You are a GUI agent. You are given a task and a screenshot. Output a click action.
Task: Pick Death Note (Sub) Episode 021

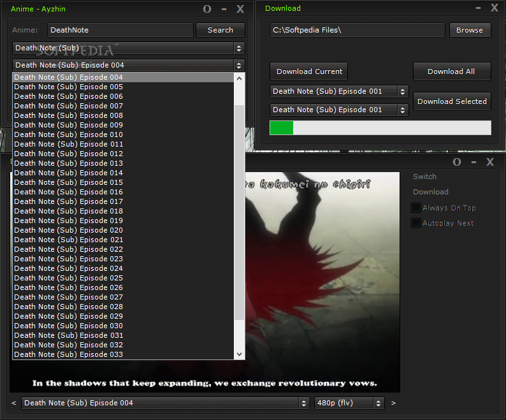click(x=123, y=240)
